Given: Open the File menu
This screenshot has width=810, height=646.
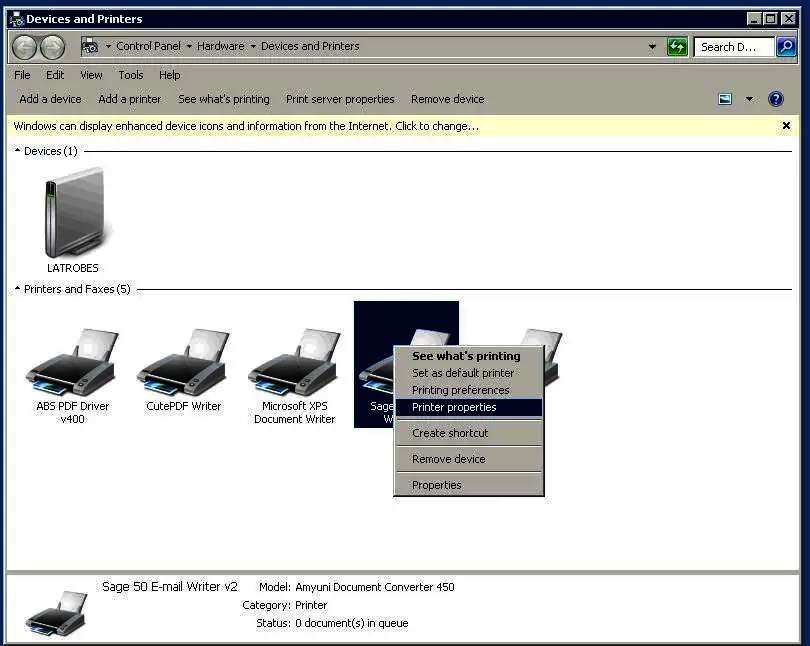Looking at the screenshot, I should click(x=22, y=75).
